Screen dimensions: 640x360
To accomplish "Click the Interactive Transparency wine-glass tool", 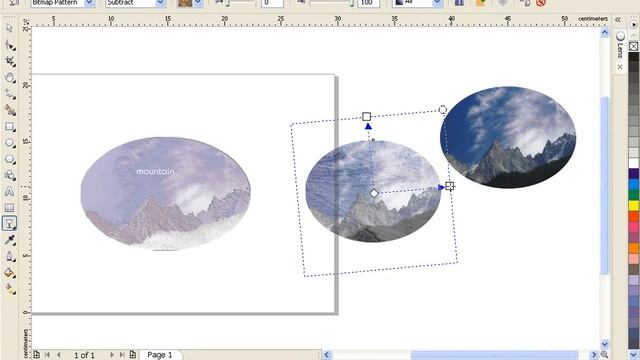I will pyautogui.click(x=9, y=223).
